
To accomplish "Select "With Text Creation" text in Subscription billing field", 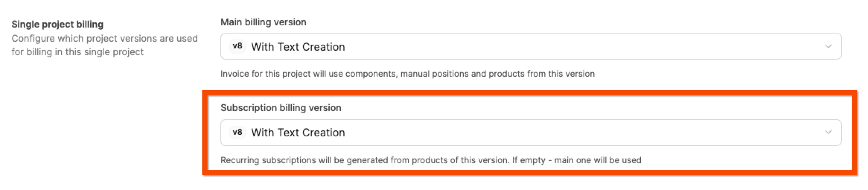I will click(298, 133).
